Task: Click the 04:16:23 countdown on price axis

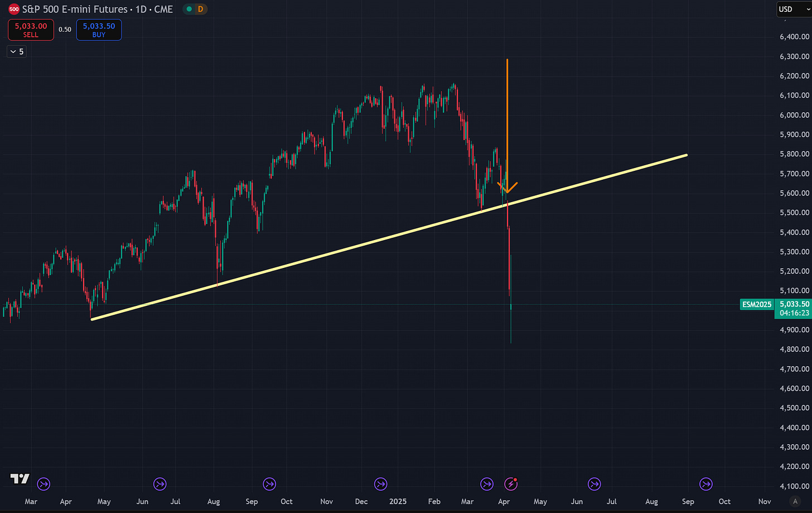Action: pos(794,313)
